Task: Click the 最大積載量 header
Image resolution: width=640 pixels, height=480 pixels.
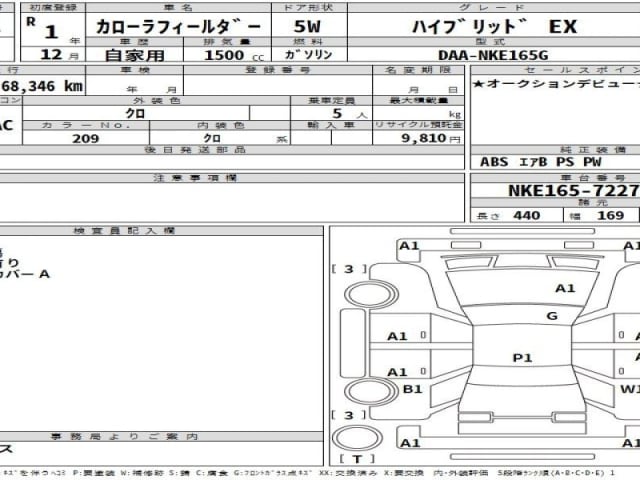Action: (419, 100)
